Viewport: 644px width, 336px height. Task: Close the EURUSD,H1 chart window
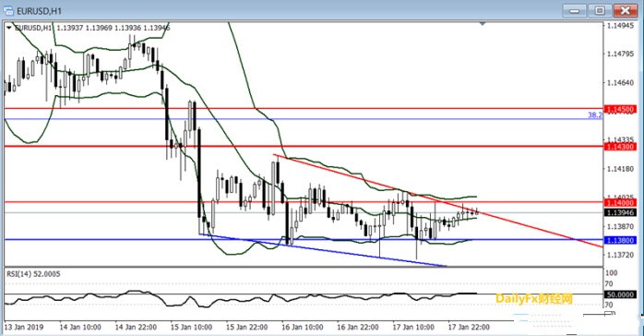tap(626, 11)
